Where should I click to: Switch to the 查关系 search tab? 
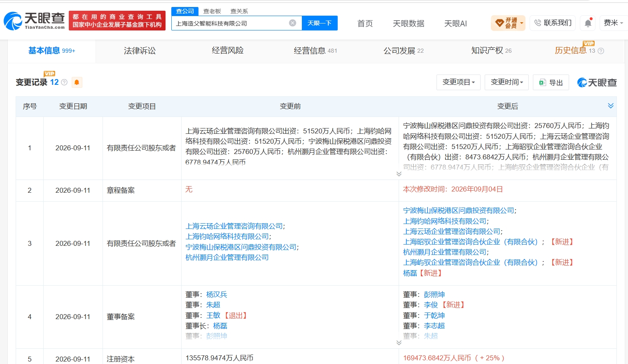click(239, 11)
